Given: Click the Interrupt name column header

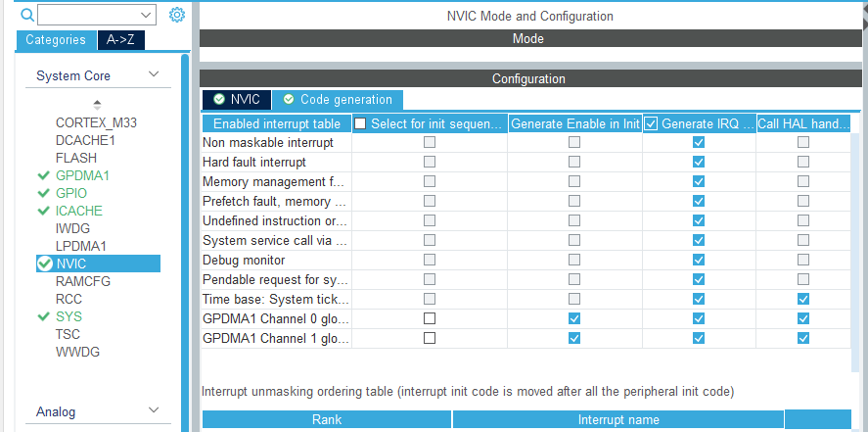Looking at the screenshot, I should click(618, 419).
